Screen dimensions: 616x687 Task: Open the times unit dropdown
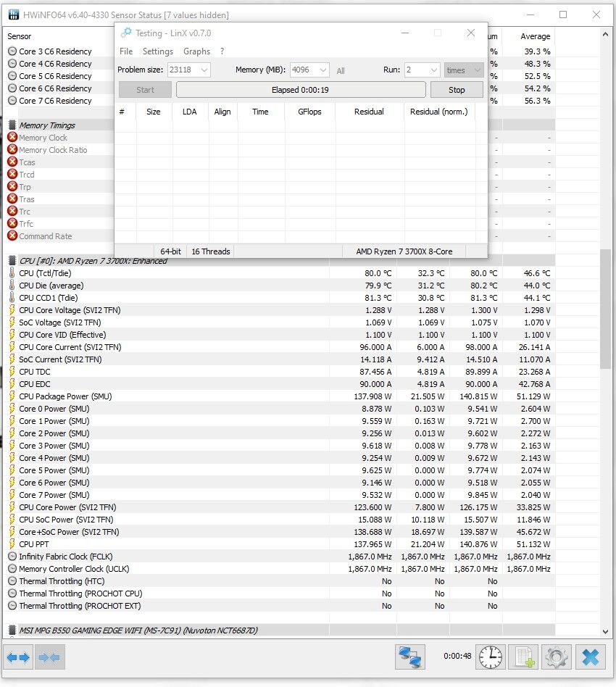pos(464,70)
